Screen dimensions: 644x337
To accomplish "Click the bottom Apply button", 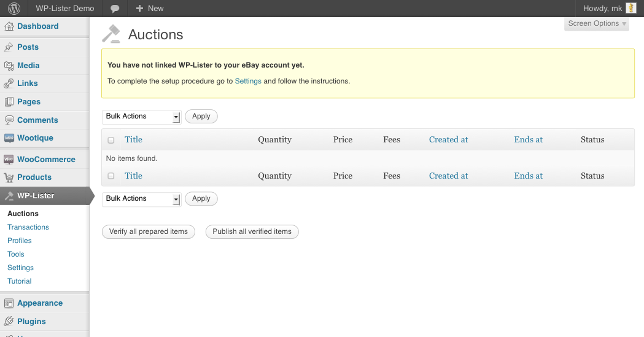I will tap(201, 199).
